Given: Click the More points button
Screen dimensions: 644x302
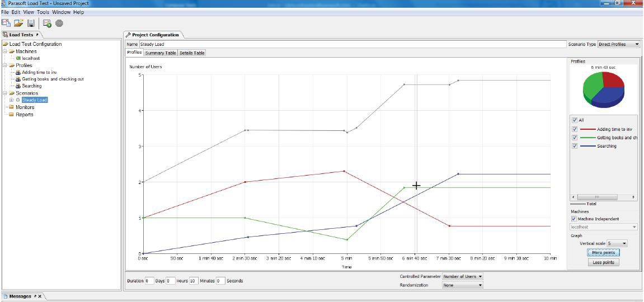Looking at the screenshot, I should [603, 253].
